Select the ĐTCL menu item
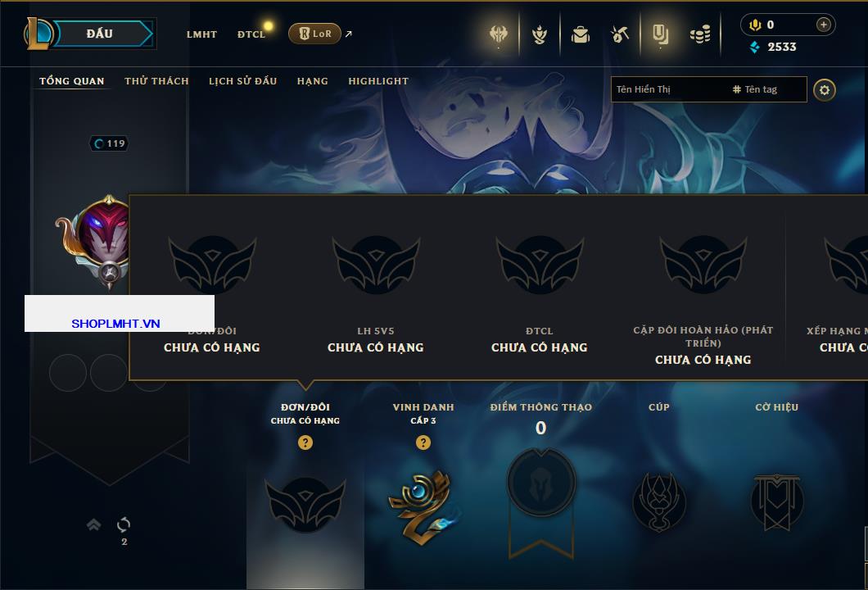 [x=251, y=34]
